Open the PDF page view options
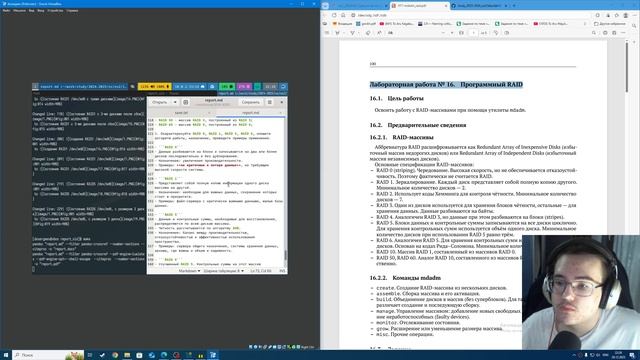This screenshot has width=640, height=360. coord(507,33)
